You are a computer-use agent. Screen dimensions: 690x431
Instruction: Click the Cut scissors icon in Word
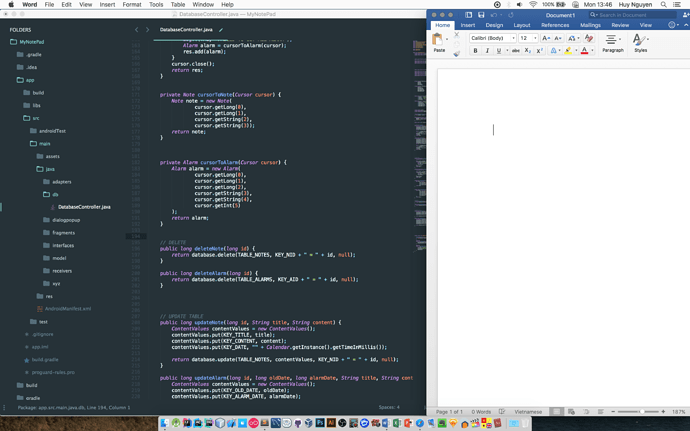coord(456,34)
